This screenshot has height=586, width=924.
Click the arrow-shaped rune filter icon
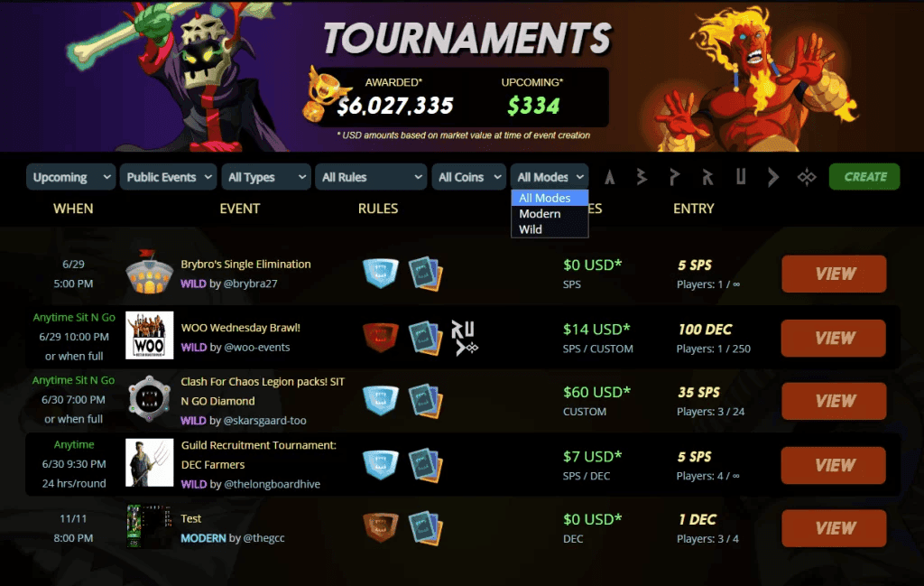point(773,177)
